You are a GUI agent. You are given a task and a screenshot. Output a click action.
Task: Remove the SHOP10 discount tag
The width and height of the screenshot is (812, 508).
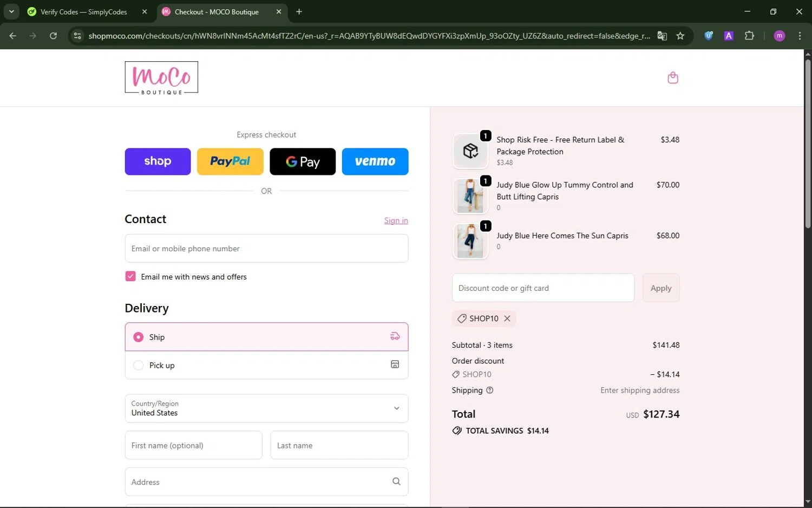click(507, 318)
